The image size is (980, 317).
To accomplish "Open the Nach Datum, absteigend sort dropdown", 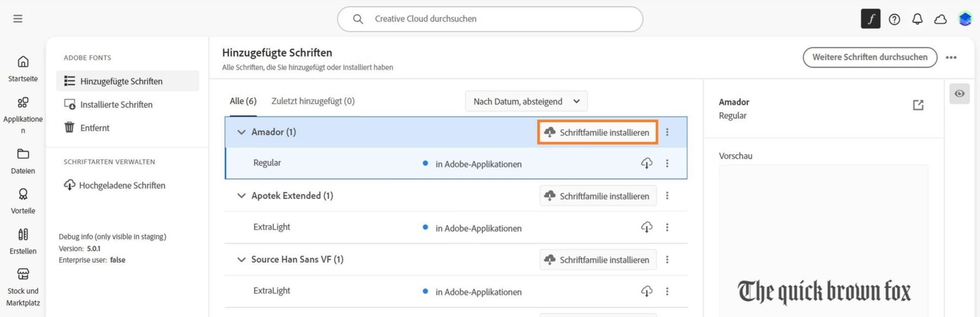I will point(526,101).
